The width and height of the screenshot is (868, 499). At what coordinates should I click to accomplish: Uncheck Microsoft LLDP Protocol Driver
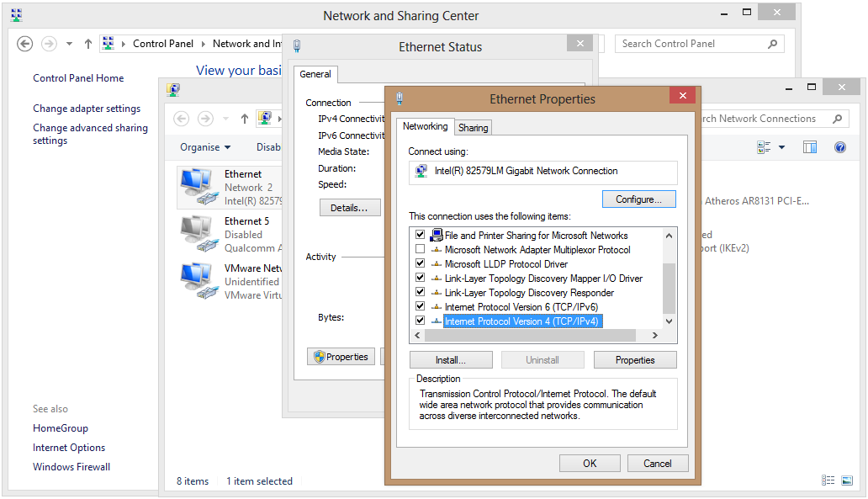tap(421, 263)
